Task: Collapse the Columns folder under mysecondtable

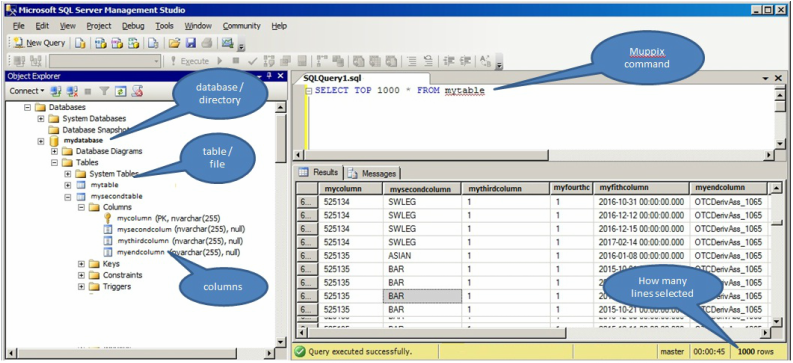Action: click(x=81, y=207)
